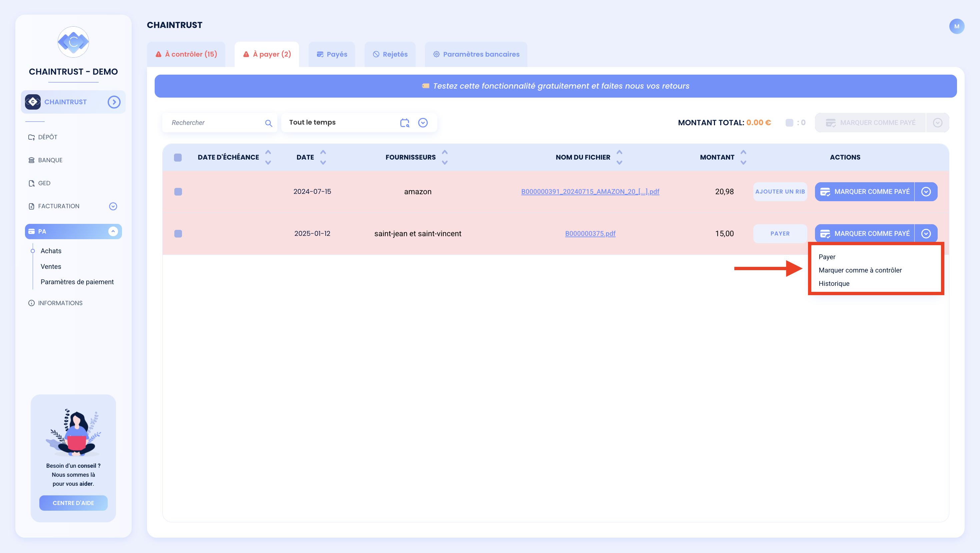Image resolution: width=980 pixels, height=553 pixels.
Task: Open the amazon row action dropdown
Action: 926,192
